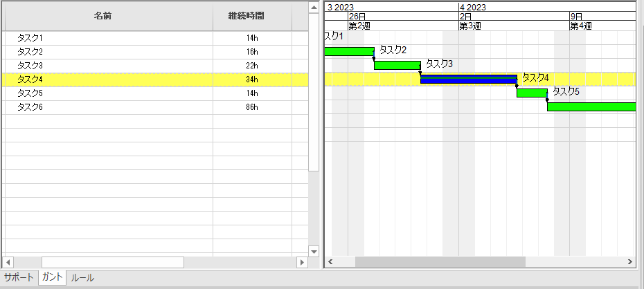
Task: Click the 4 2023 month header
Action: click(x=473, y=7)
